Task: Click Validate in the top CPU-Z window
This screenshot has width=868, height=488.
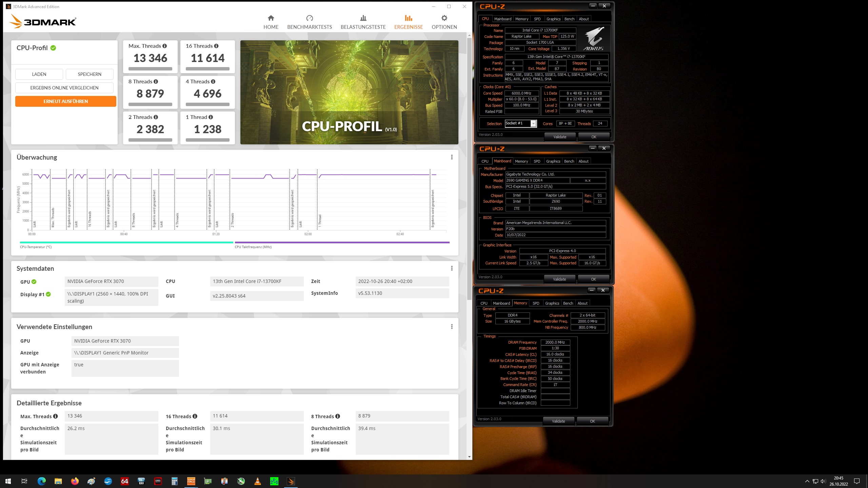Action: (x=560, y=137)
